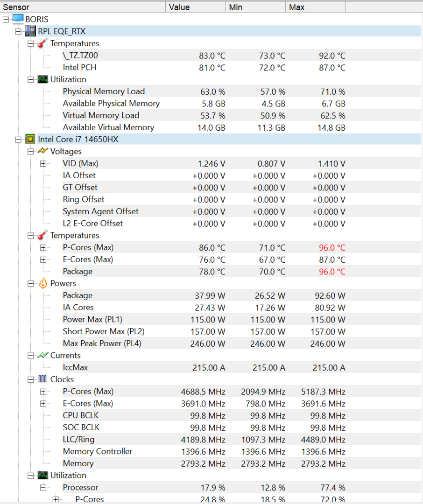Screen dimensions: 423x504
Task: Collapse the Processor utilization node
Action: 43,487
